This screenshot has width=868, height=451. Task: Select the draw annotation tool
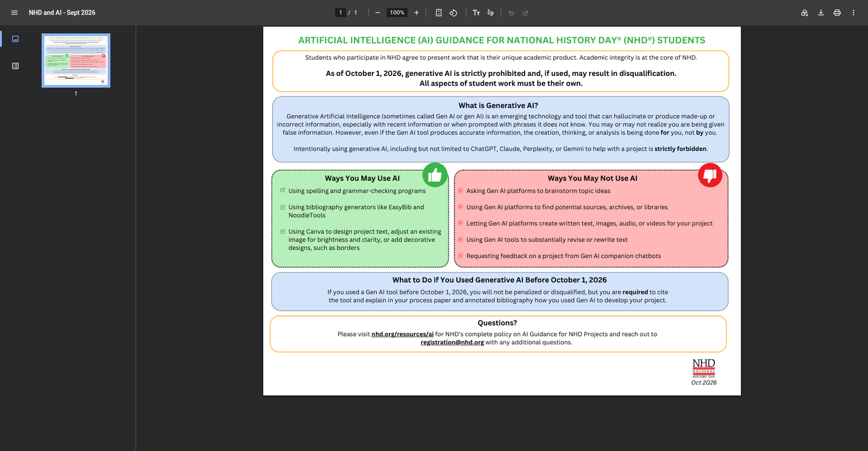coord(490,12)
